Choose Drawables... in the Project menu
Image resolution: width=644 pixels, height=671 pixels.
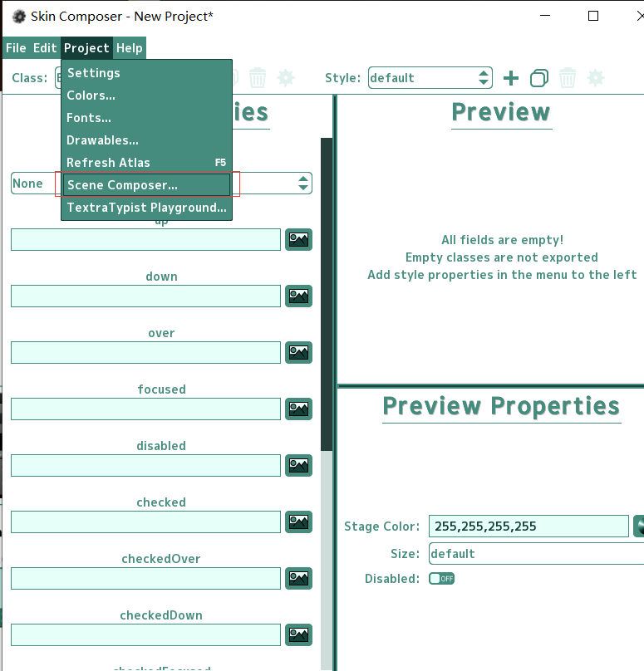click(x=102, y=140)
